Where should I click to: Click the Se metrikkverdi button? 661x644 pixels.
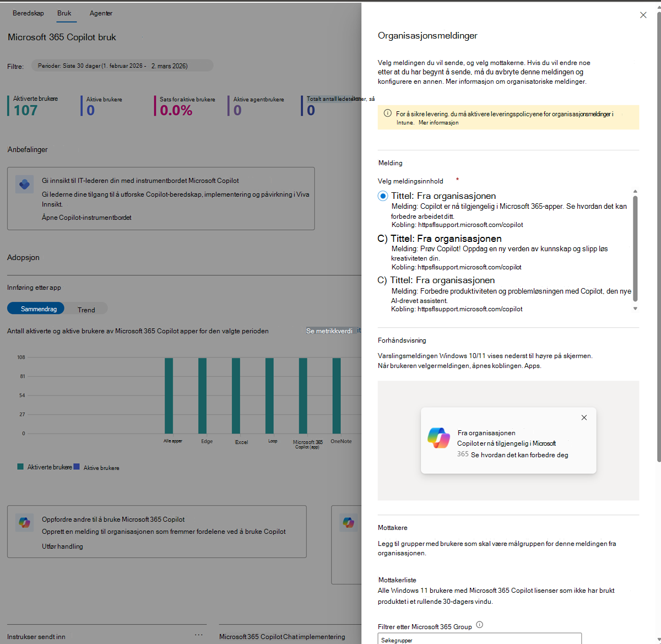click(x=329, y=331)
